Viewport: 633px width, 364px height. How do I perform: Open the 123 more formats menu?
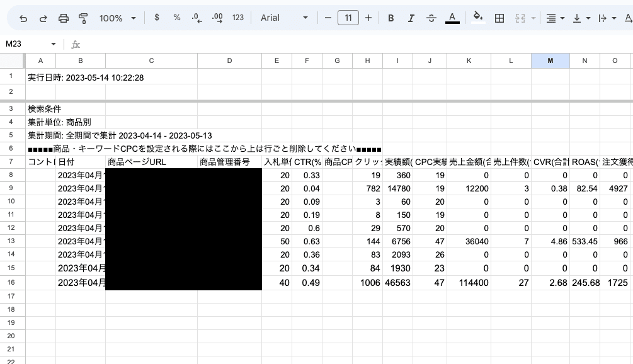point(238,18)
